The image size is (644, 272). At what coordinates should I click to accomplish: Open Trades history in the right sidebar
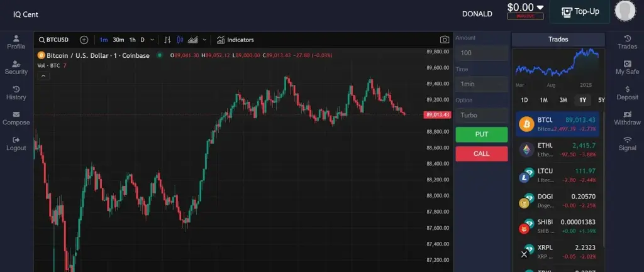click(627, 42)
